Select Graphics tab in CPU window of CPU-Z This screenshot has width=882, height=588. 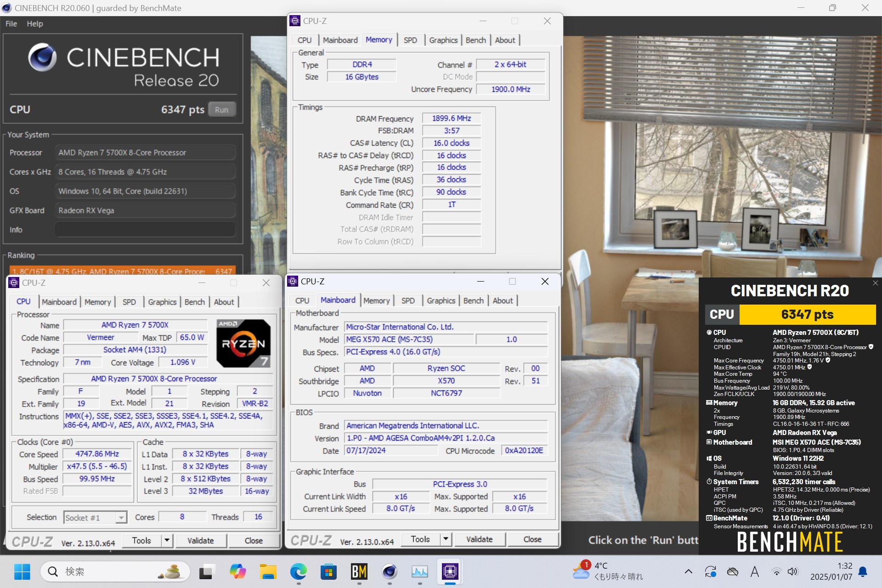(162, 302)
